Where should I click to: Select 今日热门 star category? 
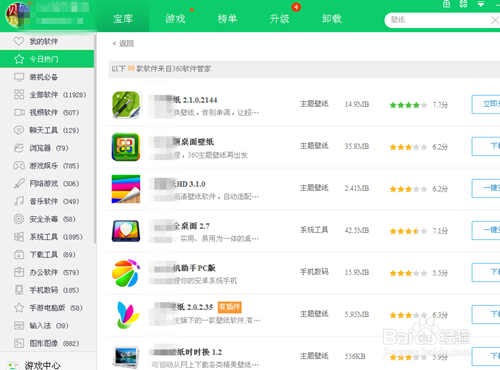tap(47, 59)
